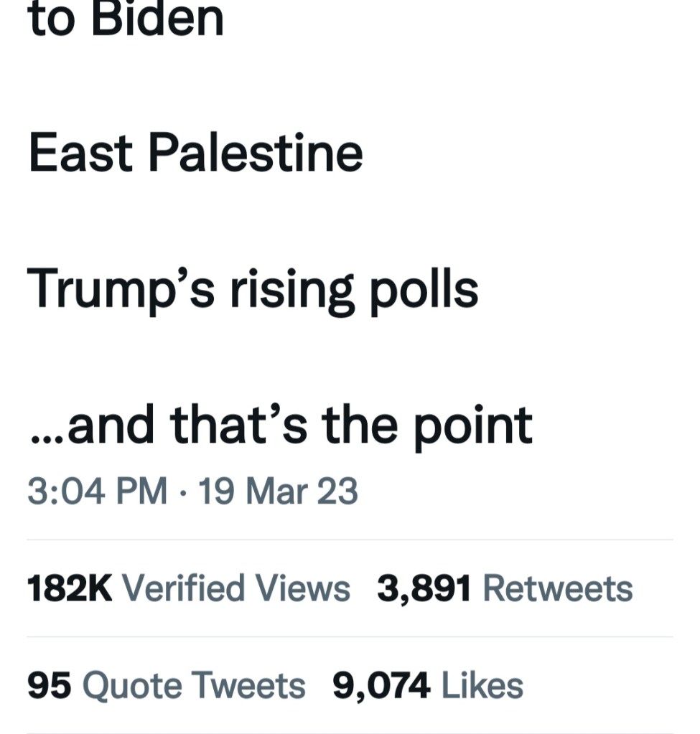Screen dimensions: 700x734
Task: View the Quote Tweets list
Action: (194, 685)
